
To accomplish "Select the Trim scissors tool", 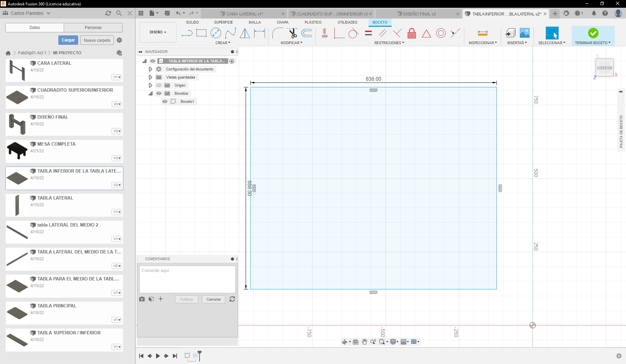I will (x=293, y=33).
